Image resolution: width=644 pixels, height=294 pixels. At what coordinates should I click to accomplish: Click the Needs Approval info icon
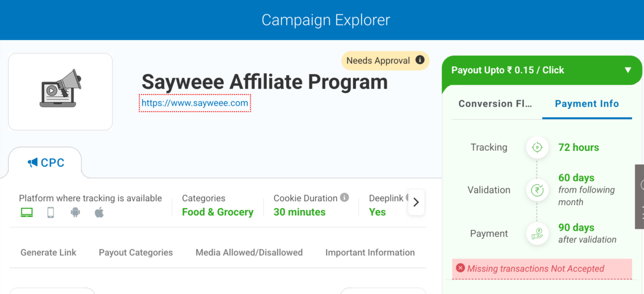click(420, 60)
